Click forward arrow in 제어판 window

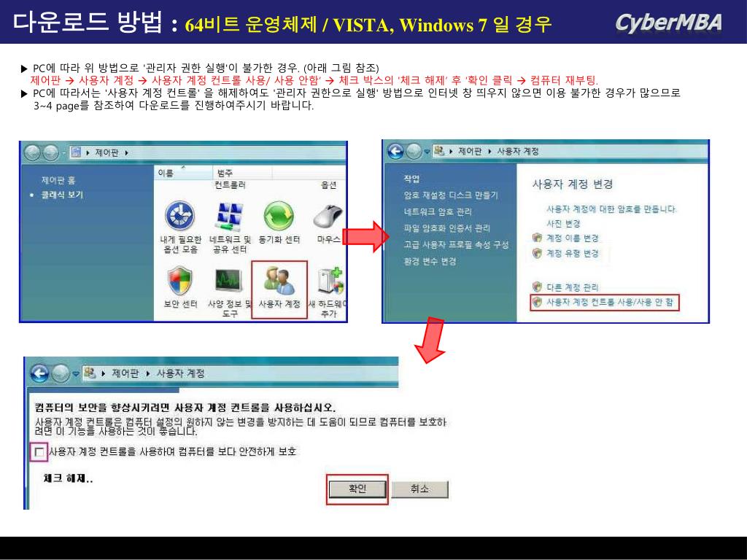(x=50, y=153)
